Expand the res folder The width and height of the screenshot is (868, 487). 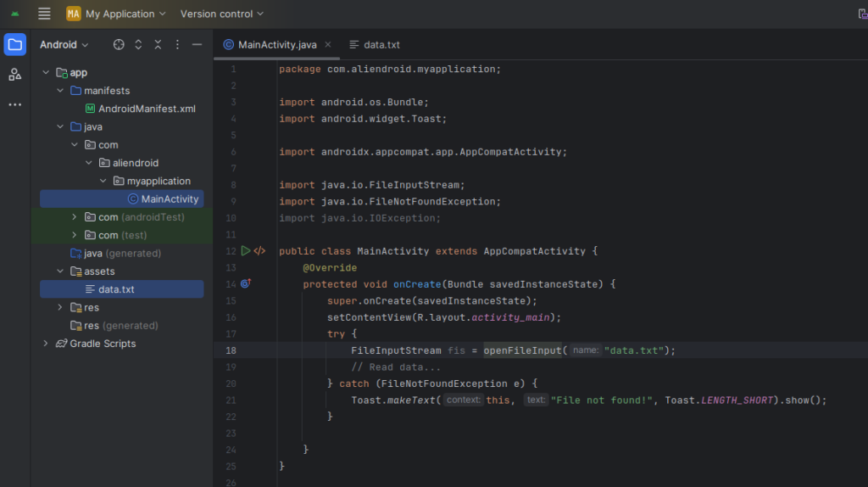60,307
